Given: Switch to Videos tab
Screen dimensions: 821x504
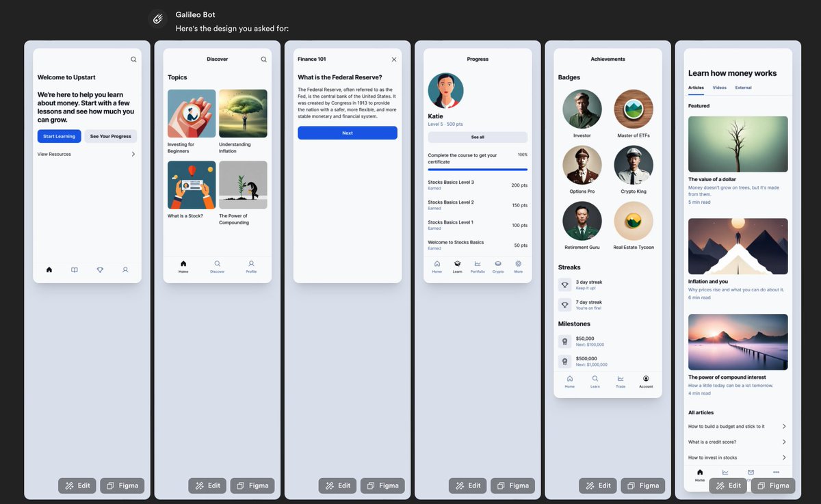Looking at the screenshot, I should tap(720, 88).
